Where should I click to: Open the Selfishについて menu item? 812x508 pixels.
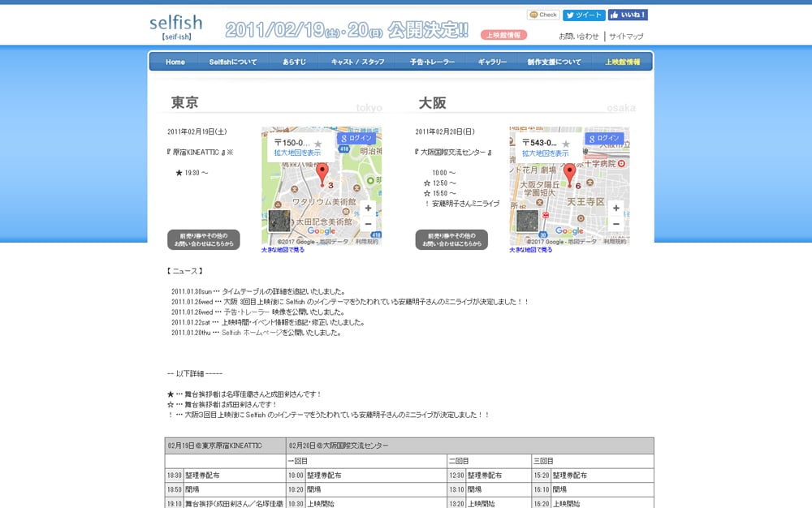[x=233, y=62]
